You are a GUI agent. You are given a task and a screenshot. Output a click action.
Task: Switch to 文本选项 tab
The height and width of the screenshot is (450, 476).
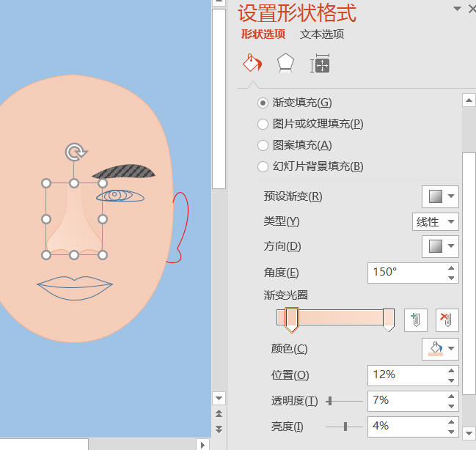point(322,34)
